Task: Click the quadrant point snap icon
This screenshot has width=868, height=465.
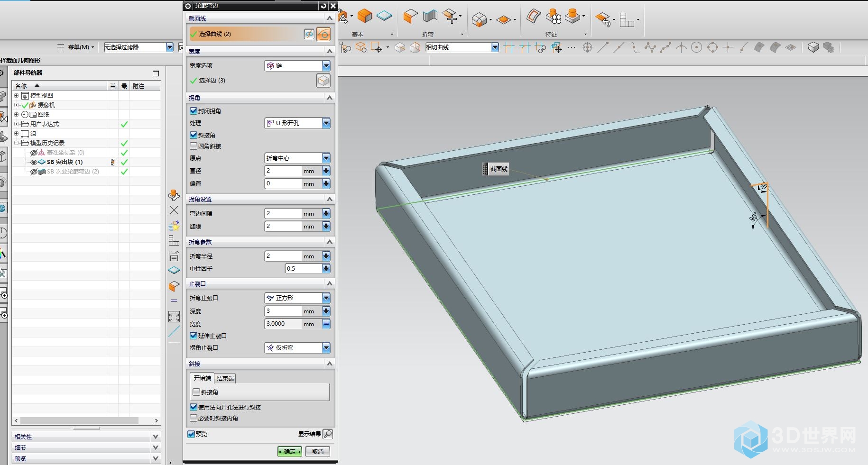Action: pos(712,47)
